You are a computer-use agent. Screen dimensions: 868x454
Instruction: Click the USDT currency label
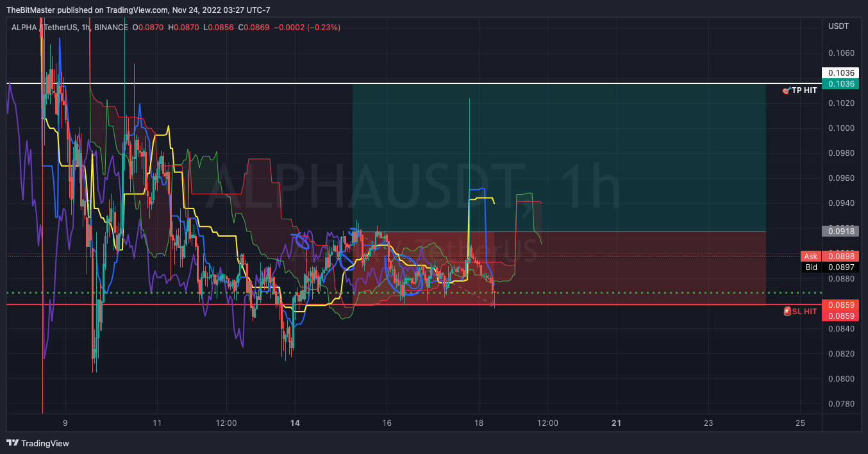[x=839, y=26]
